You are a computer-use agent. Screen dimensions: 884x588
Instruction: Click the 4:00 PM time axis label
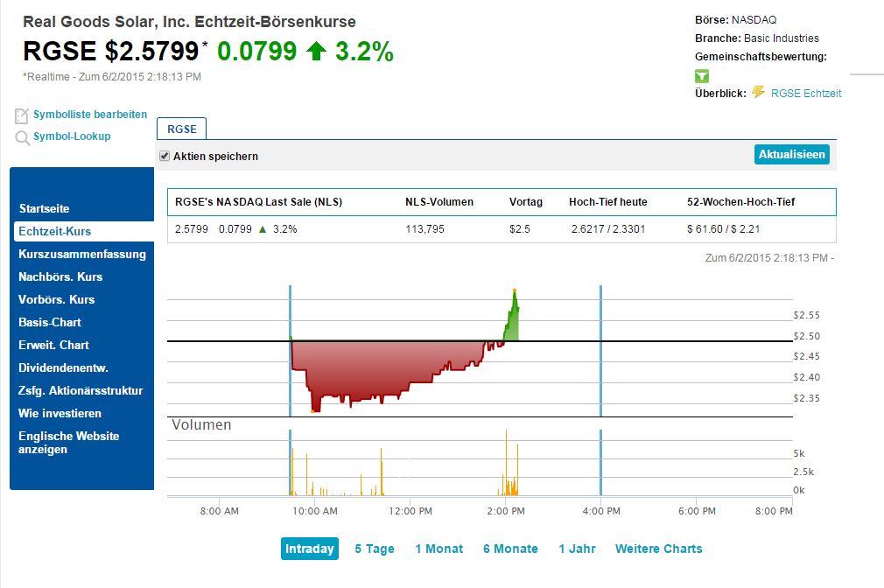point(601,511)
